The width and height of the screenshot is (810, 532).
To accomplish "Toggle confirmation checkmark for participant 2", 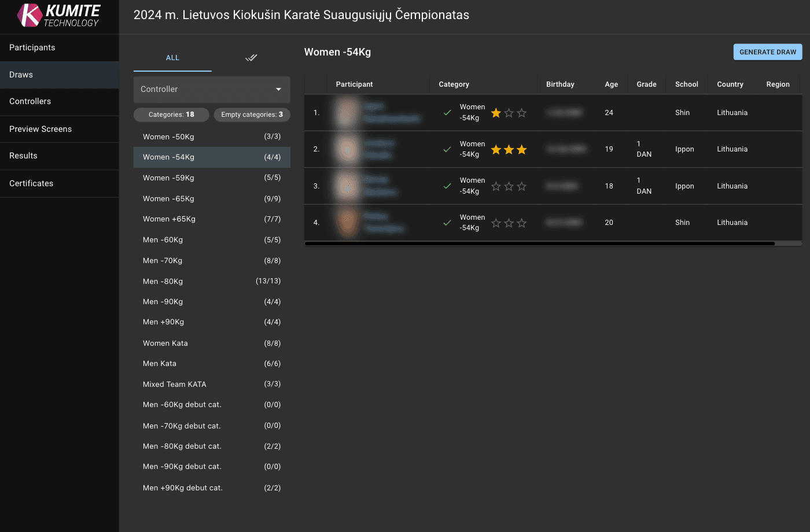I will click(x=447, y=149).
